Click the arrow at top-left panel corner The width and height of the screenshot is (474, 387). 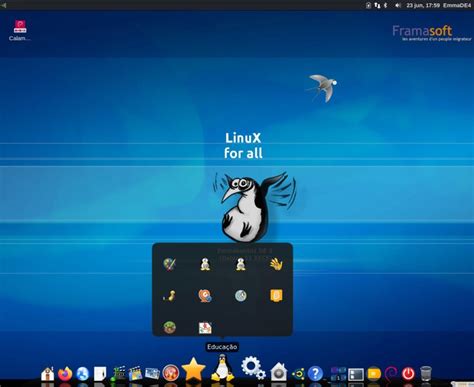(4, 5)
